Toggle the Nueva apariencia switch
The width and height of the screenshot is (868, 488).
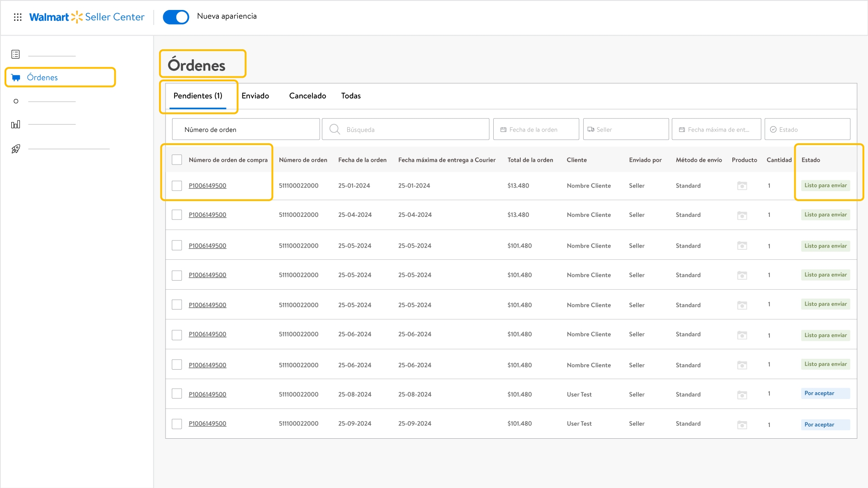pyautogui.click(x=176, y=17)
